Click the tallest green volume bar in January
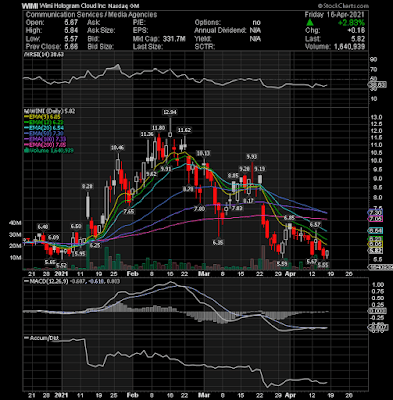 coord(88,247)
